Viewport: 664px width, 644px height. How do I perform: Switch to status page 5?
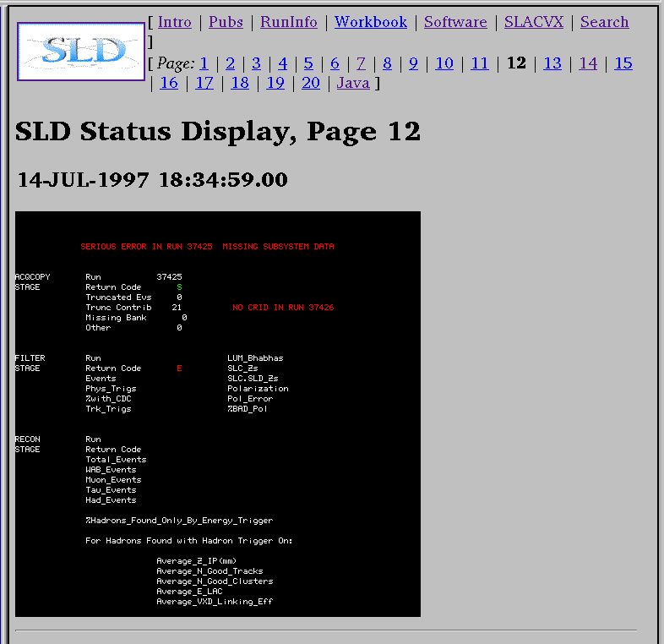click(308, 63)
